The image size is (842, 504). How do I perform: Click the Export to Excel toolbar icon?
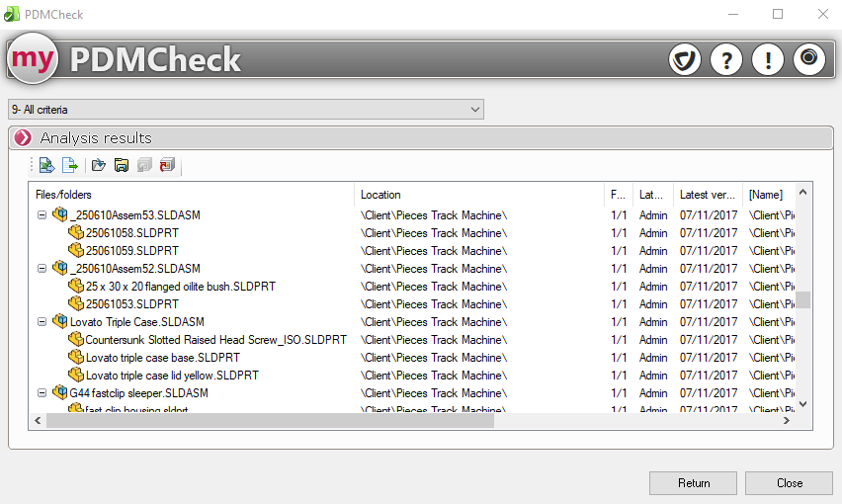tap(46, 165)
